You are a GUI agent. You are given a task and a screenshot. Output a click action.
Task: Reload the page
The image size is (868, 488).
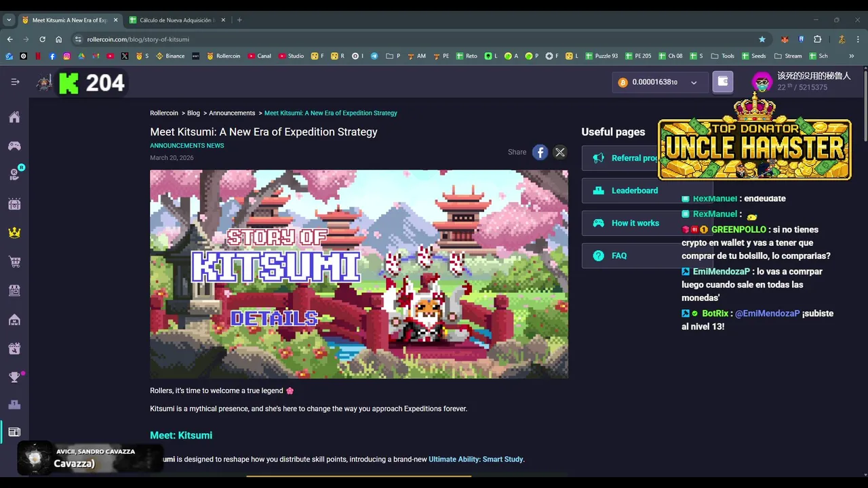[42, 39]
